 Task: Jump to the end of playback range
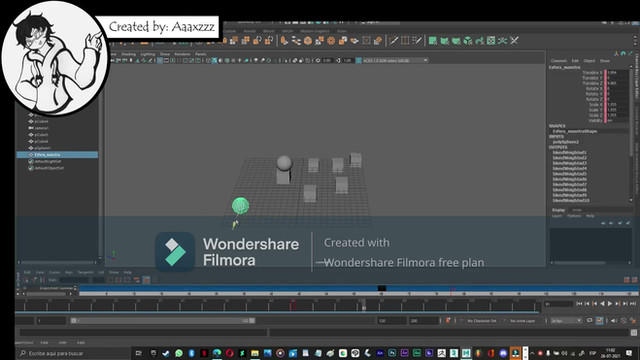click(x=633, y=304)
